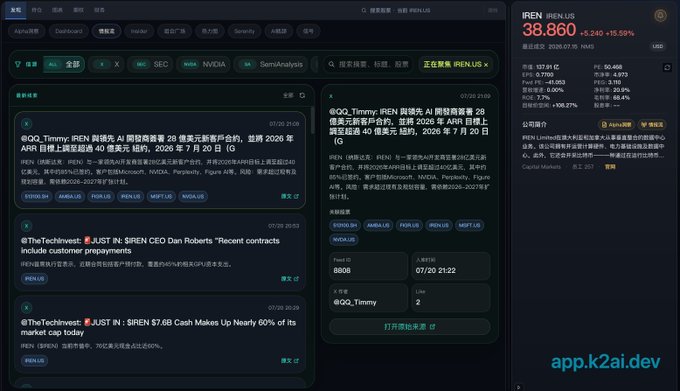The image size is (680, 391).
Task: Click NVDA.US tag in first feed card
Action: point(193,196)
